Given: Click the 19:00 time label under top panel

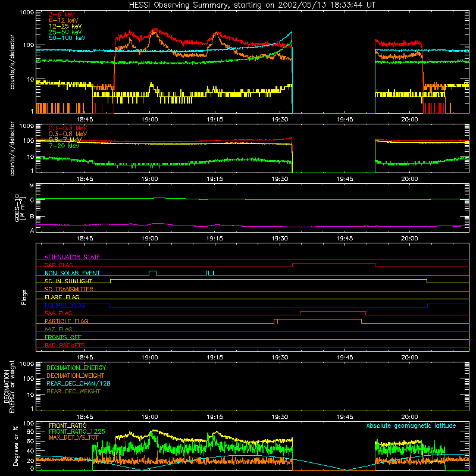Looking at the screenshot, I should [150, 120].
